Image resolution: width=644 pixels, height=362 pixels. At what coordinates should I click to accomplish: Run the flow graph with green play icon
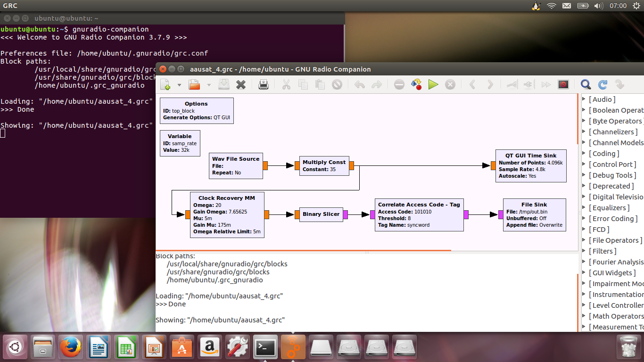tap(433, 85)
